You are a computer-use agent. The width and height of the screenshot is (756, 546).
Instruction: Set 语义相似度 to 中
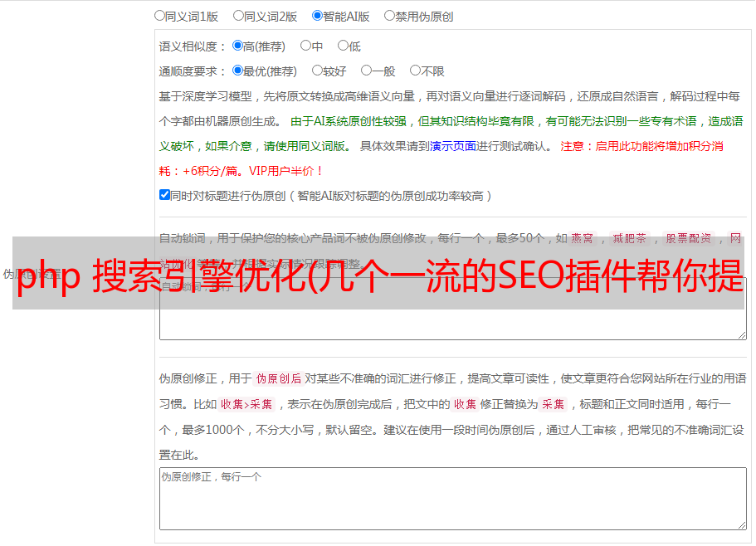click(305, 46)
